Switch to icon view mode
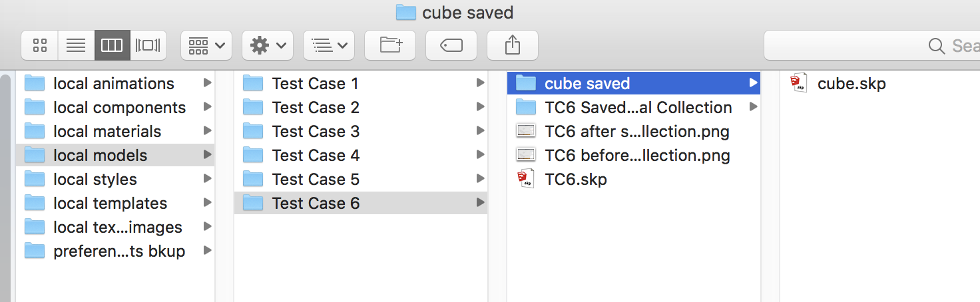The height and width of the screenshot is (302, 980). click(40, 45)
